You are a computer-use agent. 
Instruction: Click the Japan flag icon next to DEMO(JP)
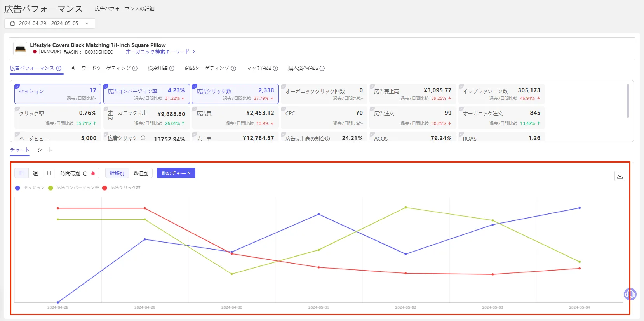click(x=35, y=52)
